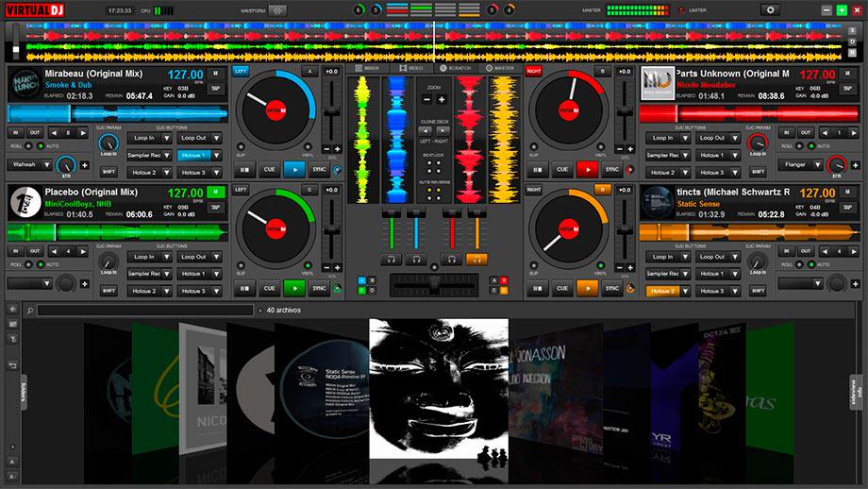Click the Mirabeau deck pitch slider

click(x=331, y=110)
